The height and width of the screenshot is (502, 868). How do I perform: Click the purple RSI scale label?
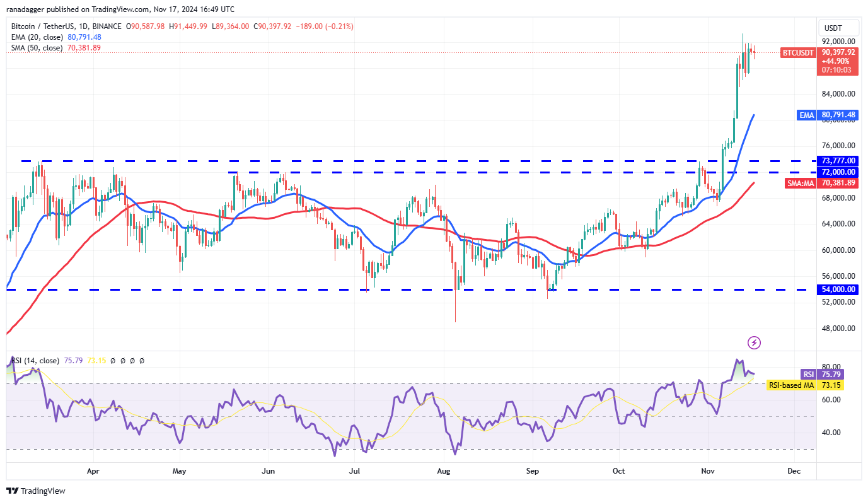(x=808, y=374)
